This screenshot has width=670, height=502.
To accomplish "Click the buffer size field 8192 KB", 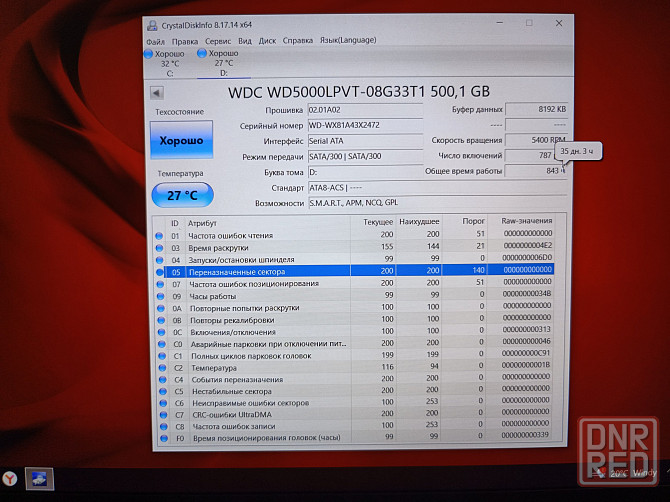I will (x=536, y=109).
